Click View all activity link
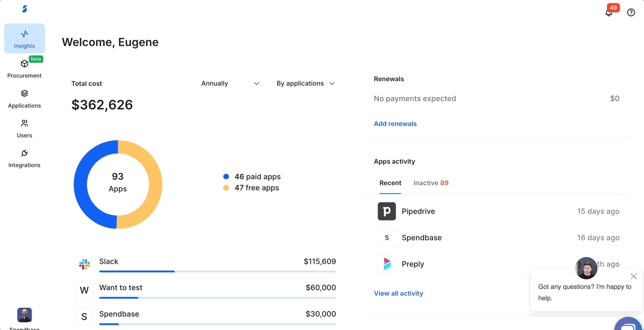The image size is (644, 330). pos(398,293)
